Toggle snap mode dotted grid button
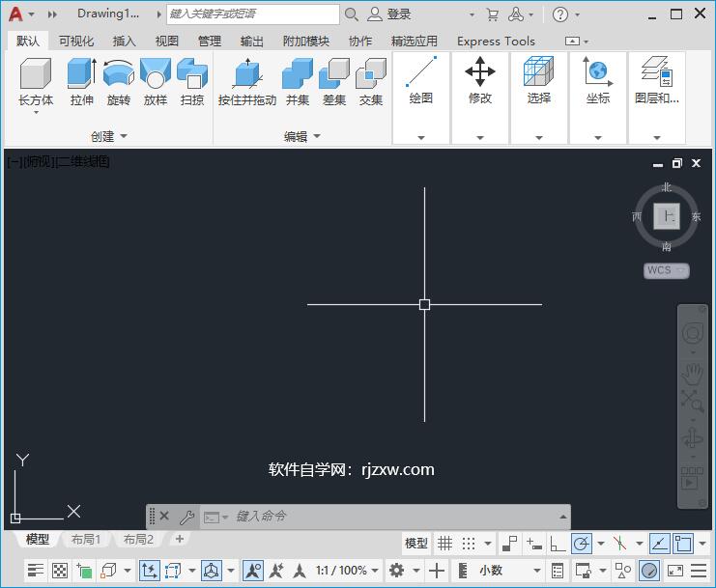Viewport: 716px width, 588px height. pyautogui.click(x=469, y=544)
